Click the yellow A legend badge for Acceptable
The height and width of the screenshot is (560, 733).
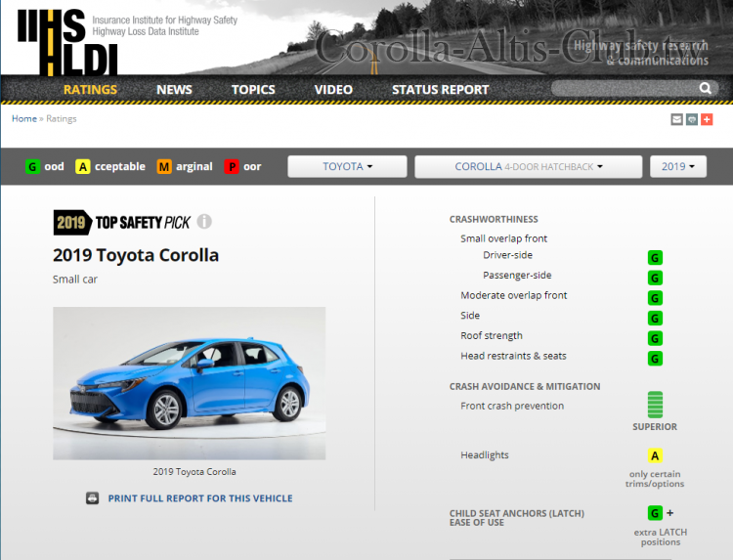83,166
